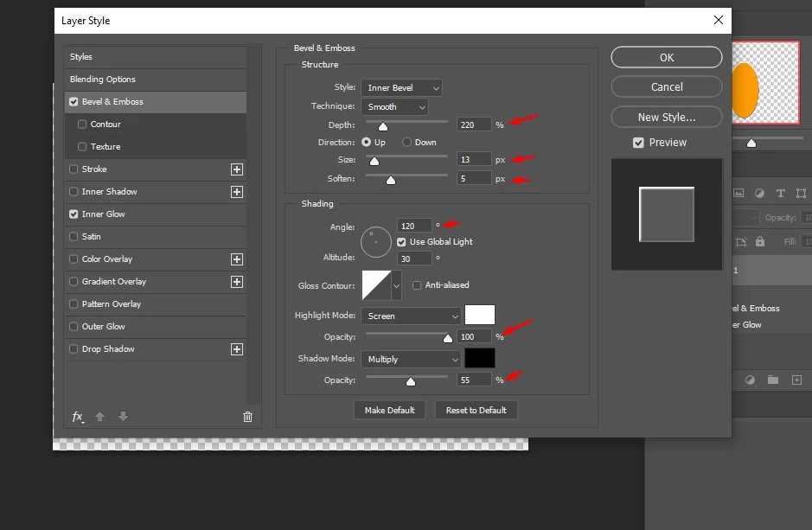Click the type layer filter icon
Viewport: 812px width, 530px height.
pyautogui.click(x=780, y=193)
